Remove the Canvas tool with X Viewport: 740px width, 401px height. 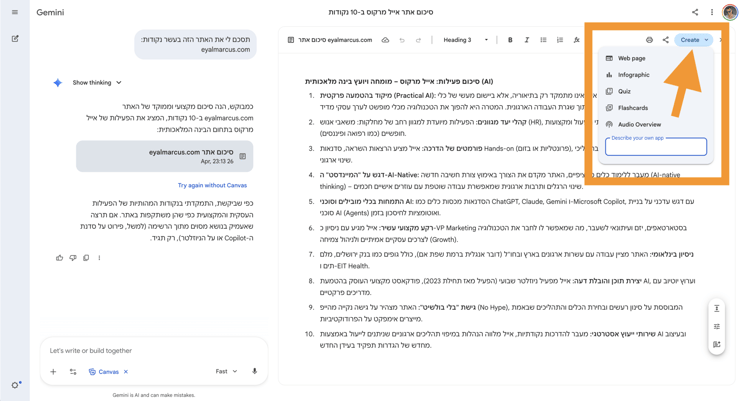coord(126,372)
